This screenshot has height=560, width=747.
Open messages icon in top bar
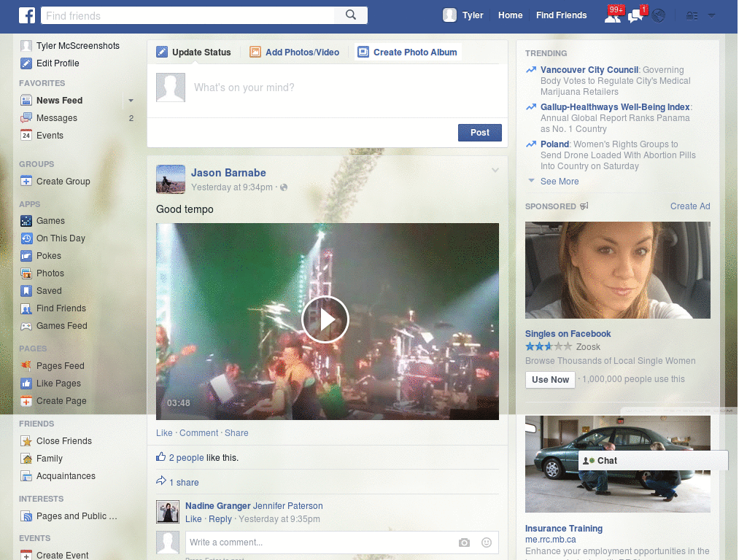click(x=635, y=16)
